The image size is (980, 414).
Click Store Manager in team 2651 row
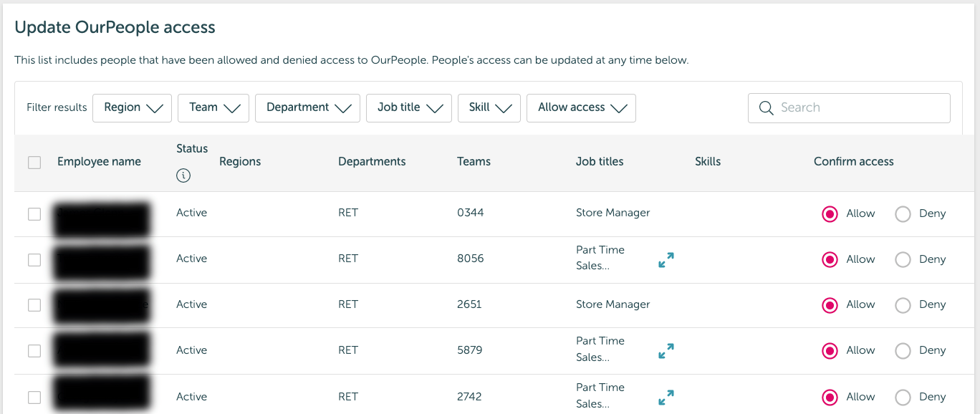click(x=613, y=304)
